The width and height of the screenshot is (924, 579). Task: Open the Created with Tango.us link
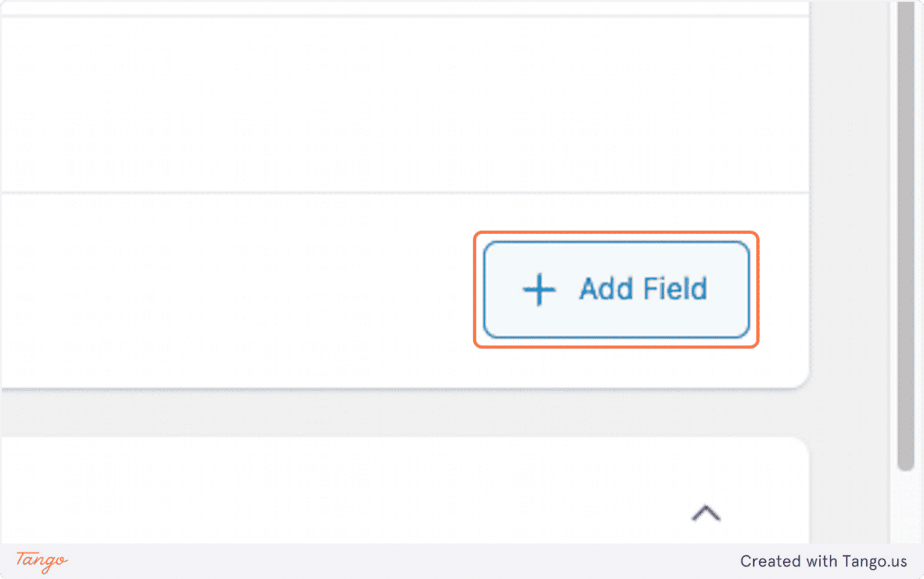(x=823, y=561)
